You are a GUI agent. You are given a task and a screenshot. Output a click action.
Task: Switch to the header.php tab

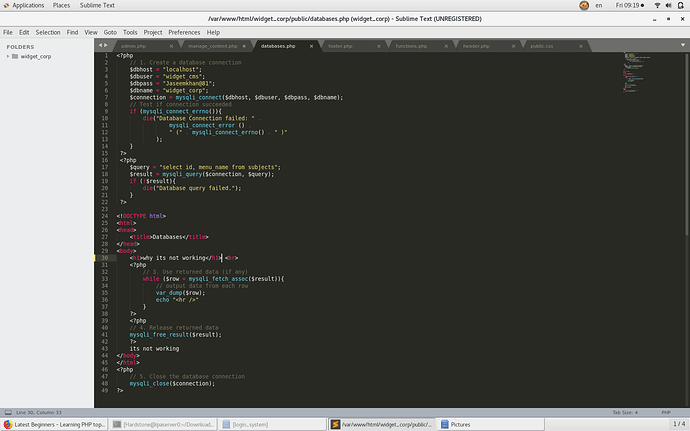(476, 46)
